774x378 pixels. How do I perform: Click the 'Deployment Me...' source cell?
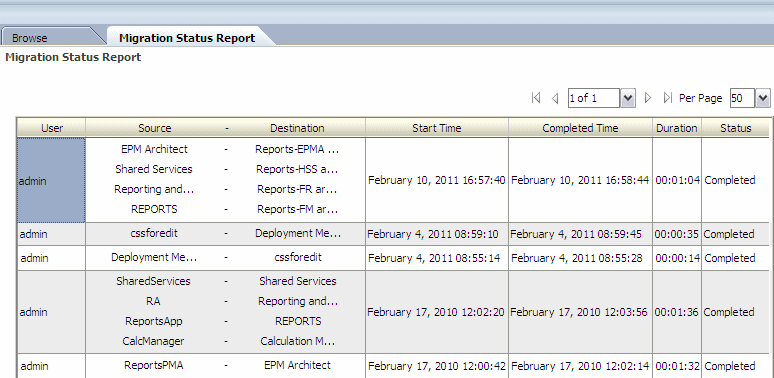[154, 257]
